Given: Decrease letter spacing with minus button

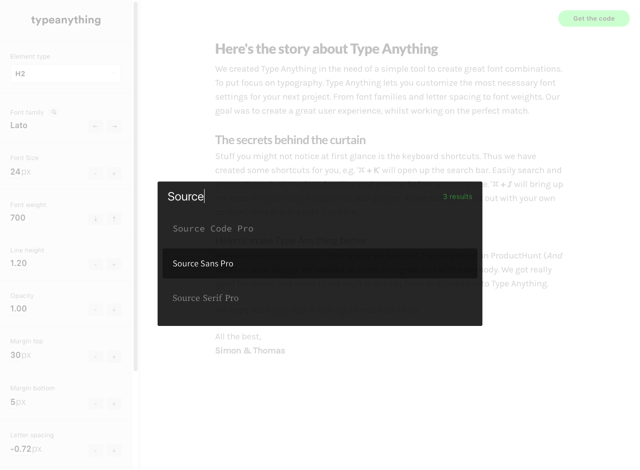Looking at the screenshot, I should 96,450.
